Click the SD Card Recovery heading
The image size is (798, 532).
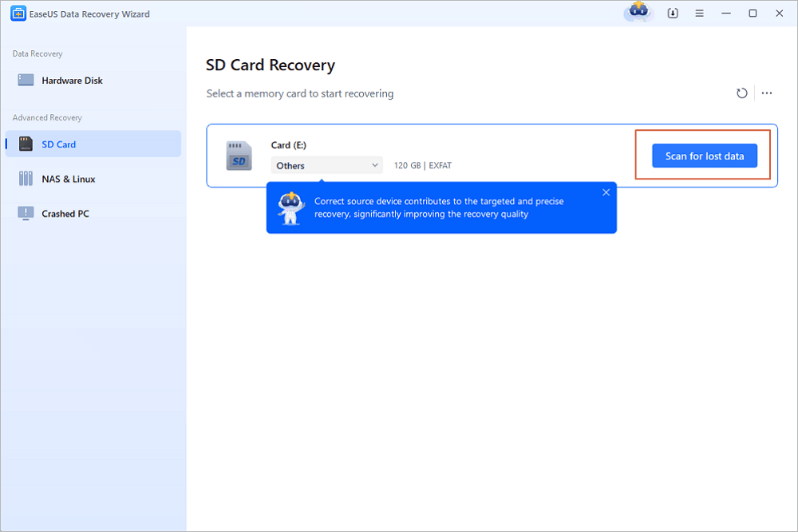click(271, 65)
